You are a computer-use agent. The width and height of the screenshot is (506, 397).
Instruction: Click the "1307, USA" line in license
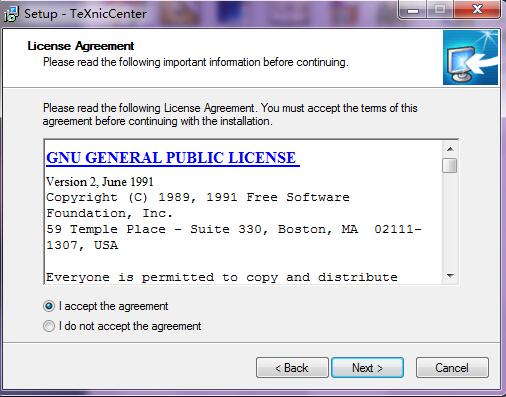(82, 245)
